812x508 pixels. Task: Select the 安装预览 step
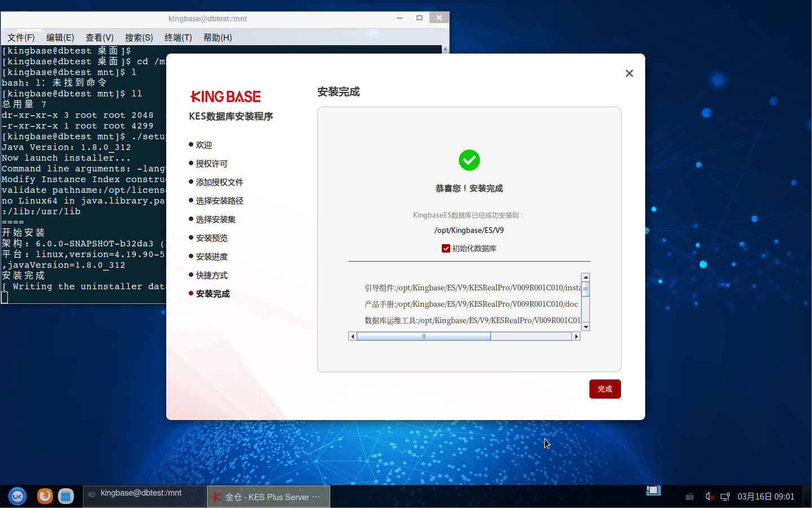[211, 238]
